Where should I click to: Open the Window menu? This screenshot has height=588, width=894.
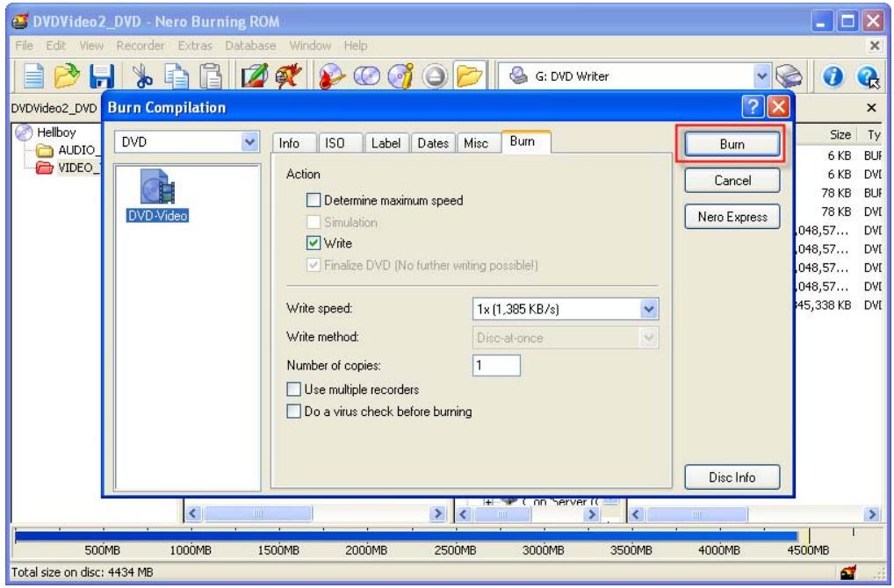[x=310, y=46]
